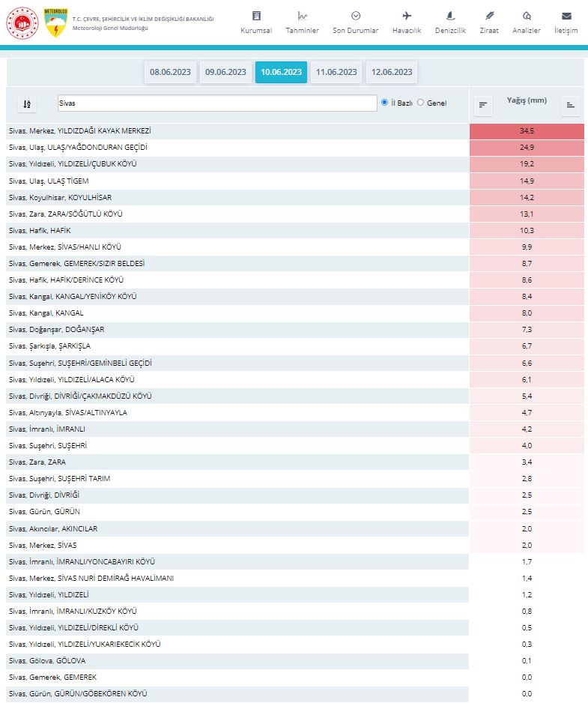Sort rainfall descending left of Yağış
This screenshot has height=703, width=588.
483,105
